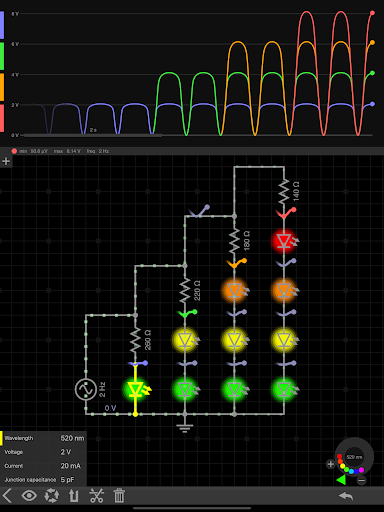This screenshot has width=384, height=512.
Task: Click the wavelength color dial knob
Action: (354, 457)
